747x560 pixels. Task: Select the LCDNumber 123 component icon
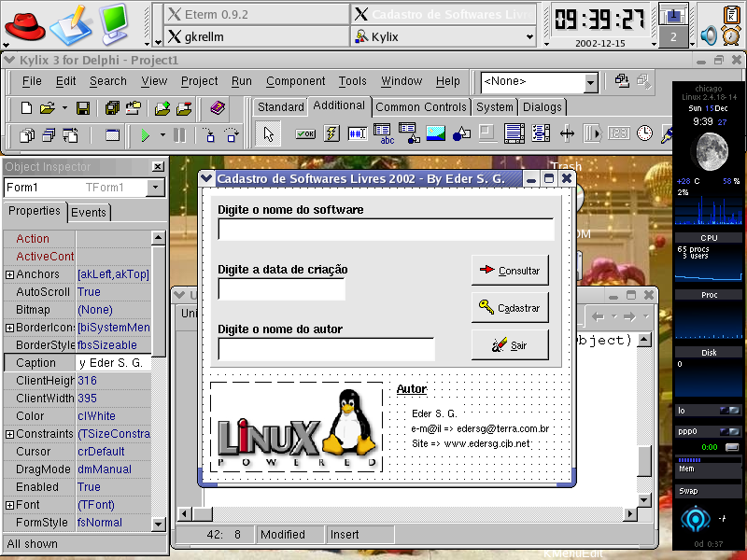pos(618,133)
